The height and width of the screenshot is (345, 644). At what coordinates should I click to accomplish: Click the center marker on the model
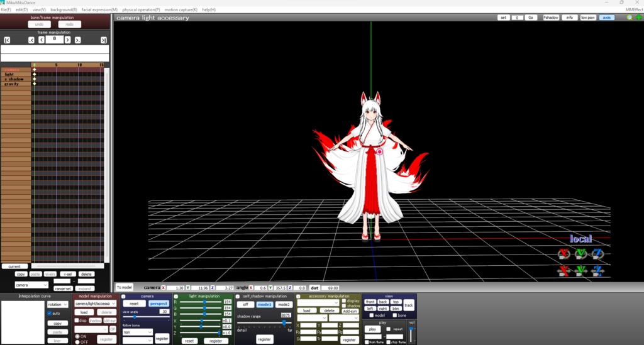pos(379,152)
